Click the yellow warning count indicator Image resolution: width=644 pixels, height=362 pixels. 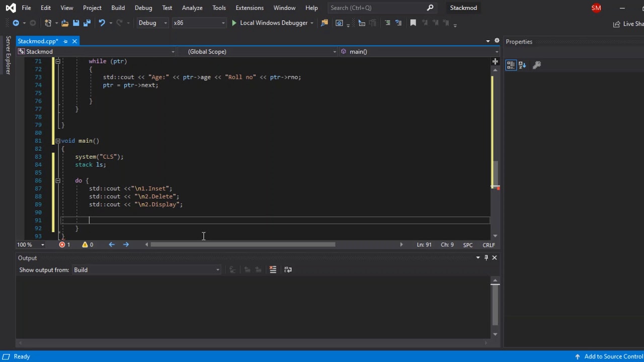(88, 245)
